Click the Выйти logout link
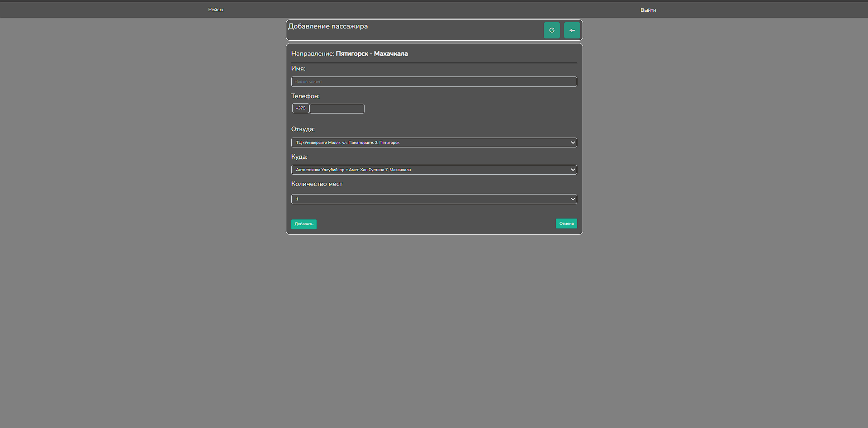Screen dimensions: 868x428 (x=648, y=10)
